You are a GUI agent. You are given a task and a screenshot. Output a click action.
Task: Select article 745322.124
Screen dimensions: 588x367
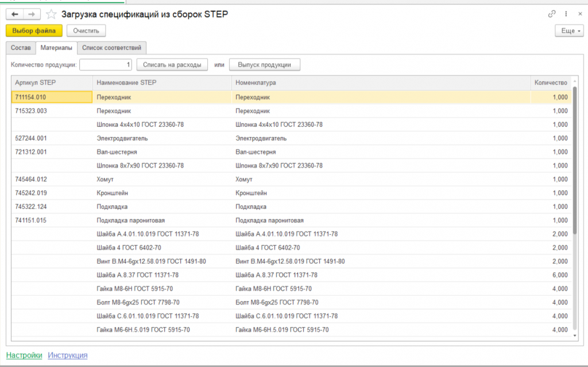click(x=52, y=207)
